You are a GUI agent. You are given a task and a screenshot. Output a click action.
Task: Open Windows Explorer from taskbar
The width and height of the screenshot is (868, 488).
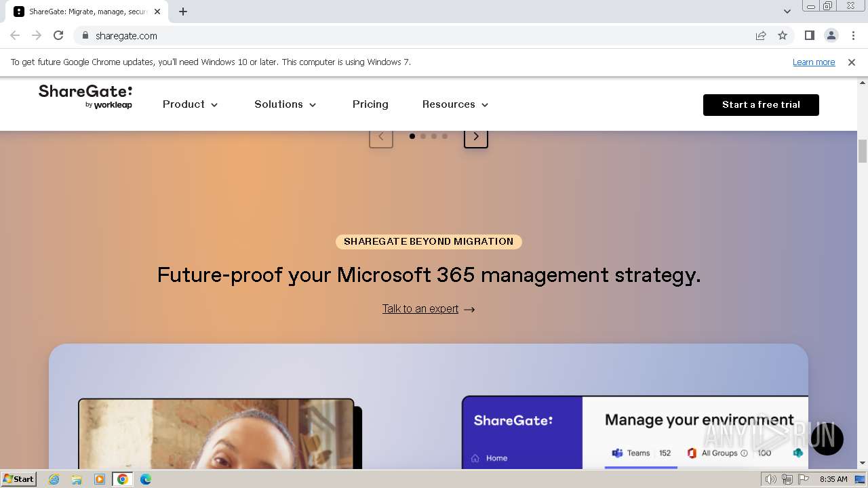tap(77, 479)
